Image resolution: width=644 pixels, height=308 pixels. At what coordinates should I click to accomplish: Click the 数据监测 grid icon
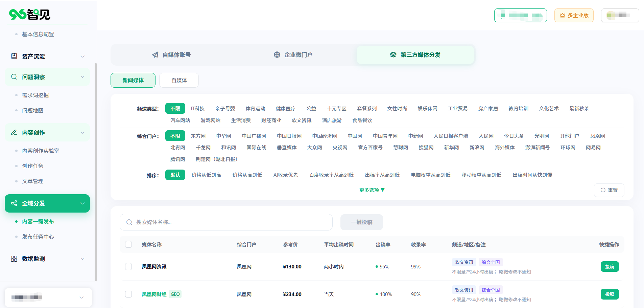pyautogui.click(x=14, y=259)
